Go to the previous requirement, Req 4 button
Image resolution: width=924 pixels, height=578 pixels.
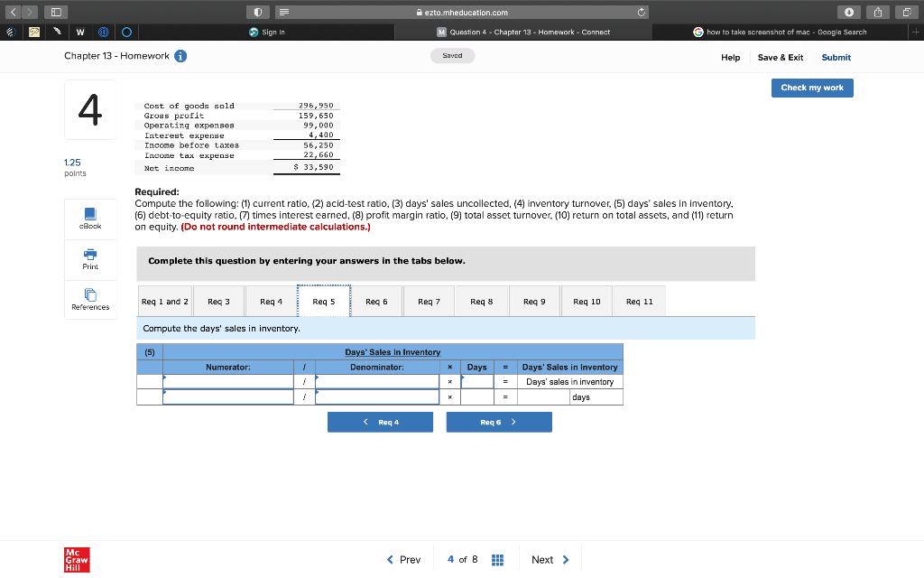380,423
